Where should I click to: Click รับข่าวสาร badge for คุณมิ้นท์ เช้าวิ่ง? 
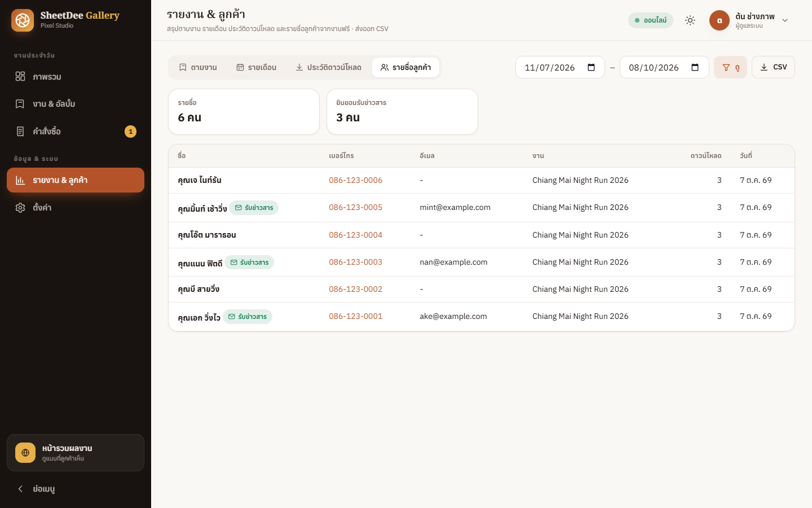click(x=254, y=208)
